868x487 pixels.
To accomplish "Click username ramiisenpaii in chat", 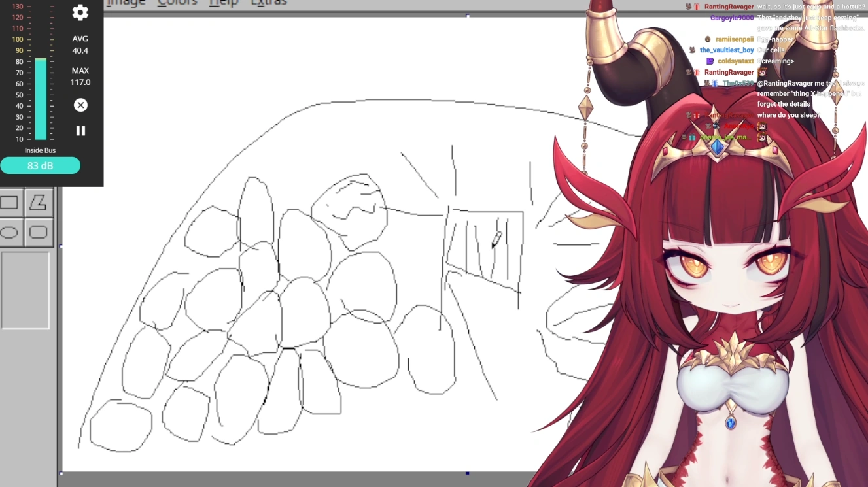I will 735,39.
